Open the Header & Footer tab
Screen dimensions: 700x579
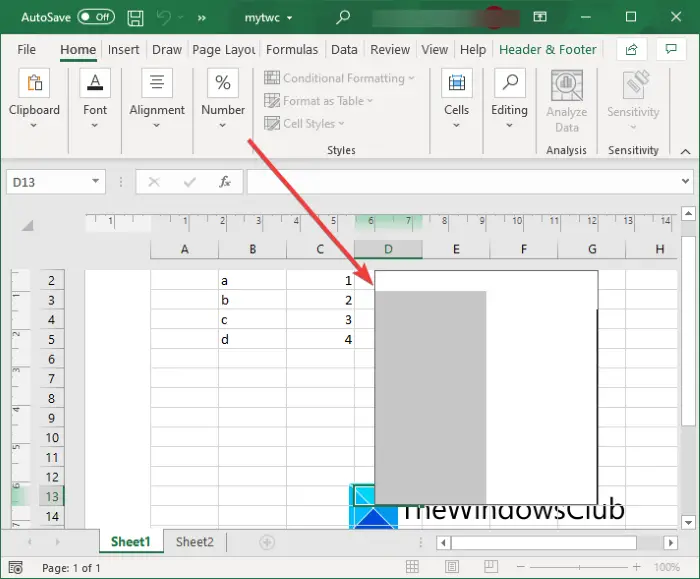click(x=548, y=49)
